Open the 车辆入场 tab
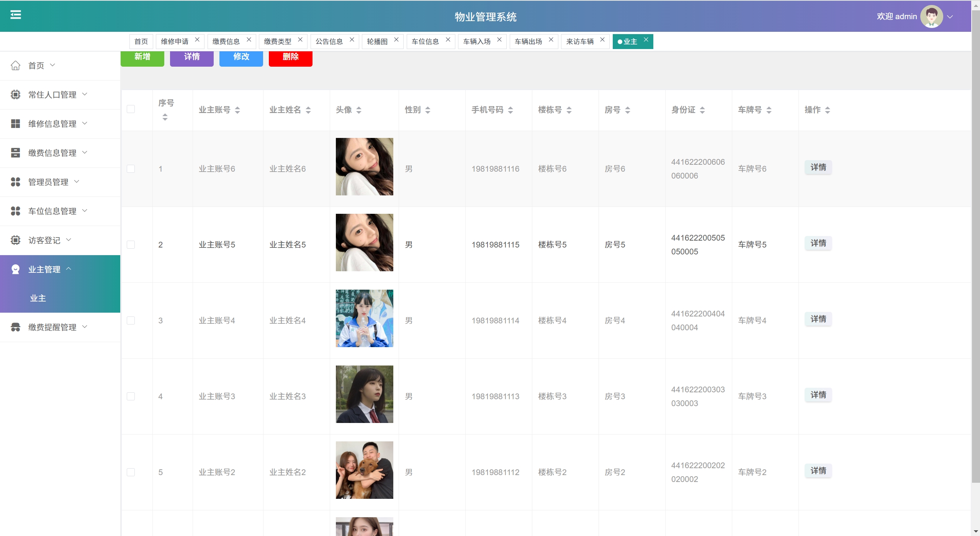The height and width of the screenshot is (536, 980). point(476,41)
